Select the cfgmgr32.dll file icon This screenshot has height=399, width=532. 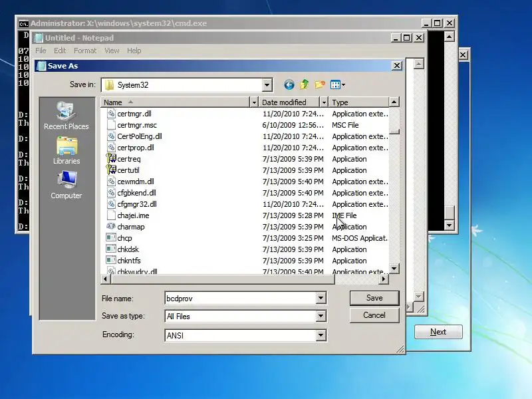tap(111, 203)
